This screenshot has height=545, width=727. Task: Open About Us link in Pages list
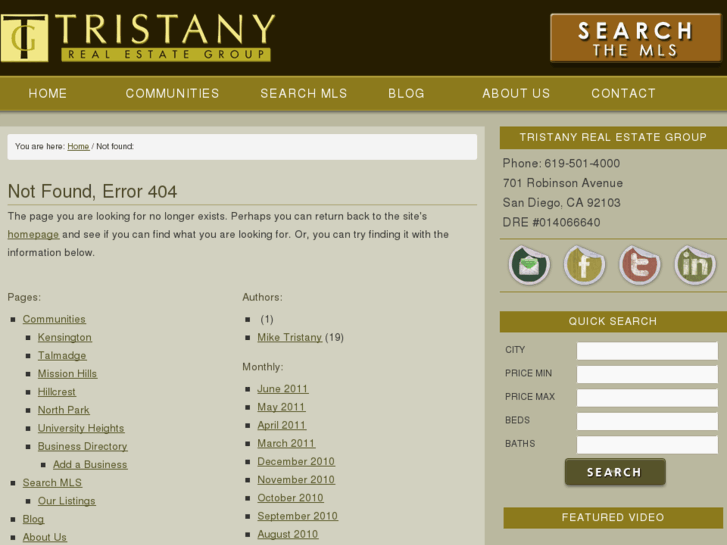tap(45, 537)
